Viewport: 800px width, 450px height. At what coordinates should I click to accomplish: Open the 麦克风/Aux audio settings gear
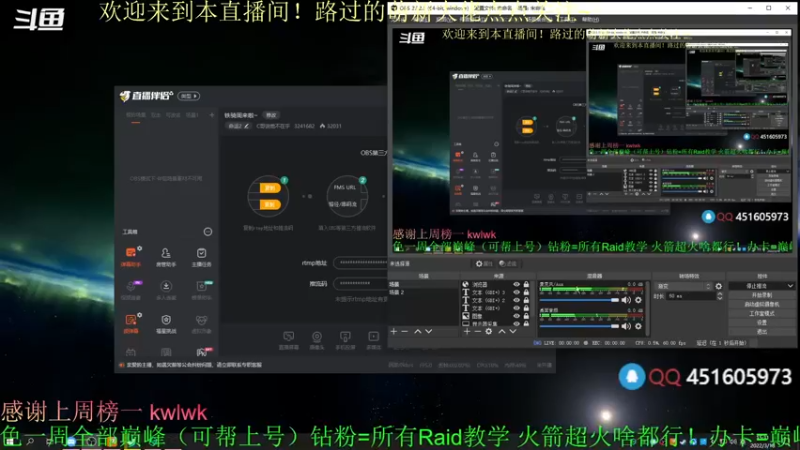[x=638, y=300]
